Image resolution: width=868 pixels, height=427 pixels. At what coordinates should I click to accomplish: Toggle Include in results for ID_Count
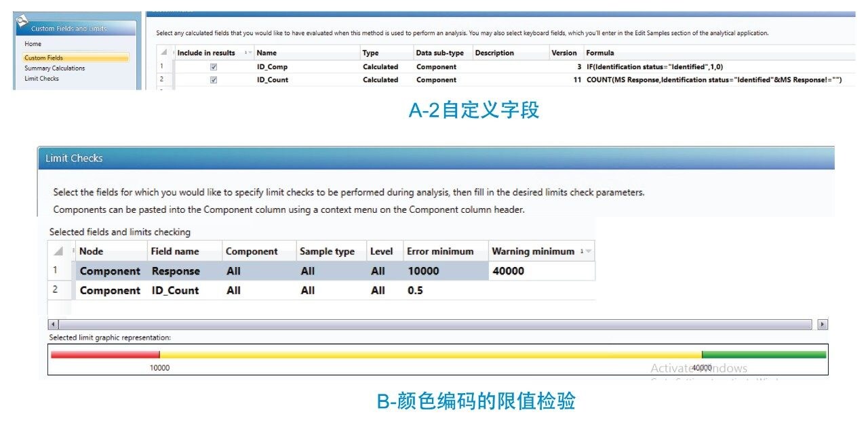tap(214, 80)
